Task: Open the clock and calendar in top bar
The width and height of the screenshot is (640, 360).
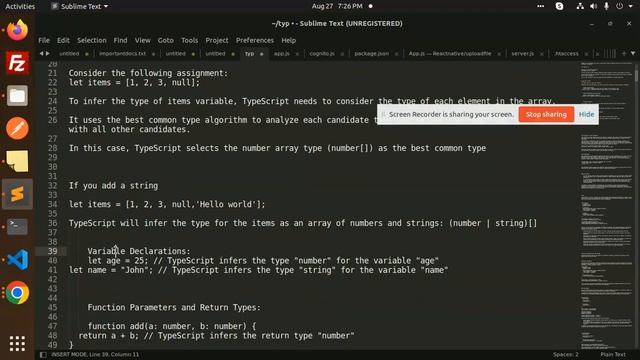Action: pyautogui.click(x=337, y=6)
